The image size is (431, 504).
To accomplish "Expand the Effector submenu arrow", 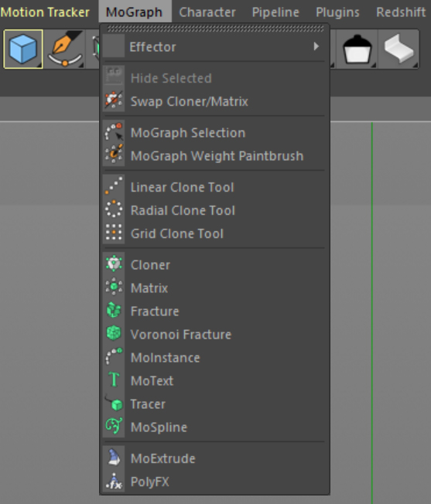I will pyautogui.click(x=316, y=46).
